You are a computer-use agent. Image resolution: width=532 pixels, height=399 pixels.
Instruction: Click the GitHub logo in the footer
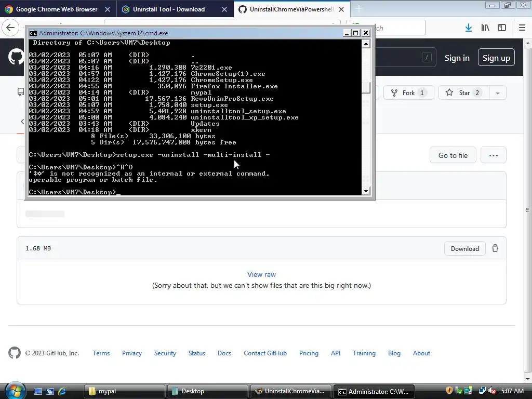coord(15,353)
